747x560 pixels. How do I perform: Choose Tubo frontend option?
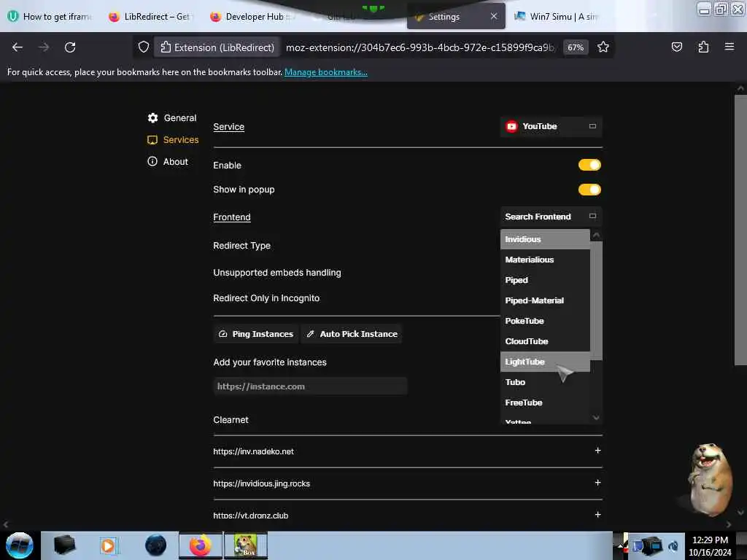[545, 382]
